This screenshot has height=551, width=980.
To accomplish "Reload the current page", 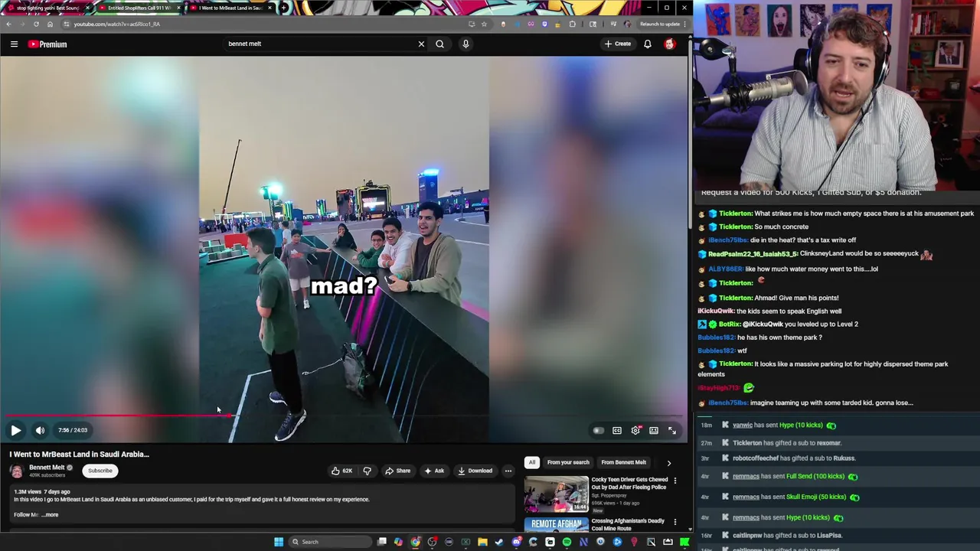I will coord(36,24).
